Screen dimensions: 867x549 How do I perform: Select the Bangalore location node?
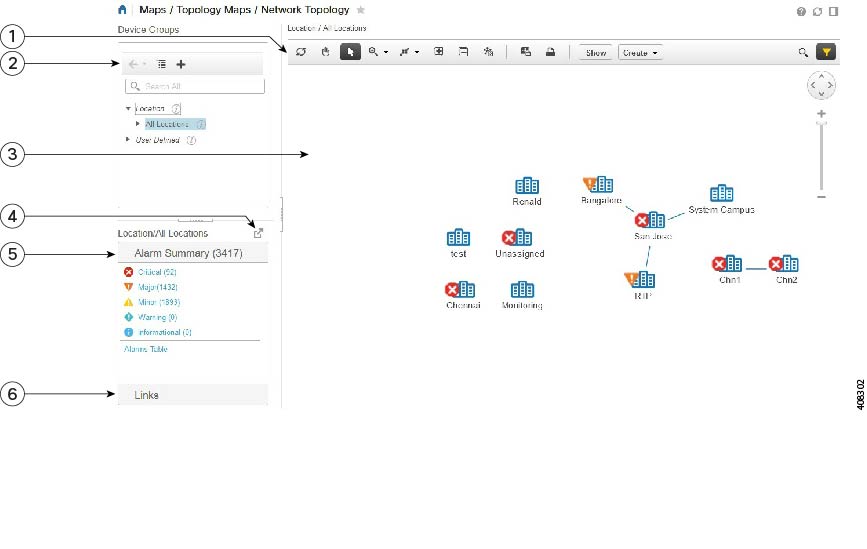tap(602, 190)
